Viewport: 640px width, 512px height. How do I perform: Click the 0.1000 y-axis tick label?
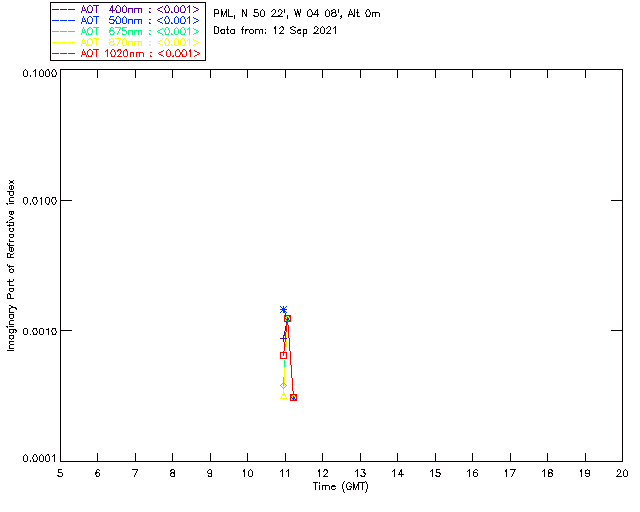coord(39,73)
